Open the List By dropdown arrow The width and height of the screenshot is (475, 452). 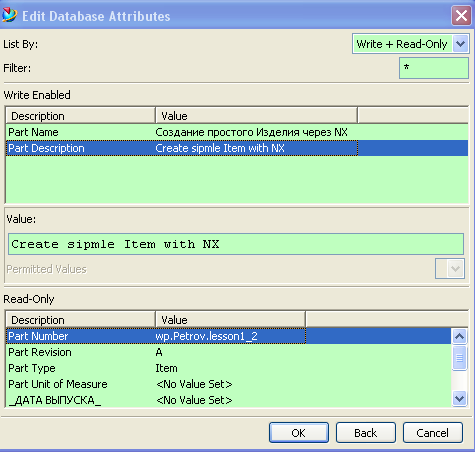coord(460,44)
